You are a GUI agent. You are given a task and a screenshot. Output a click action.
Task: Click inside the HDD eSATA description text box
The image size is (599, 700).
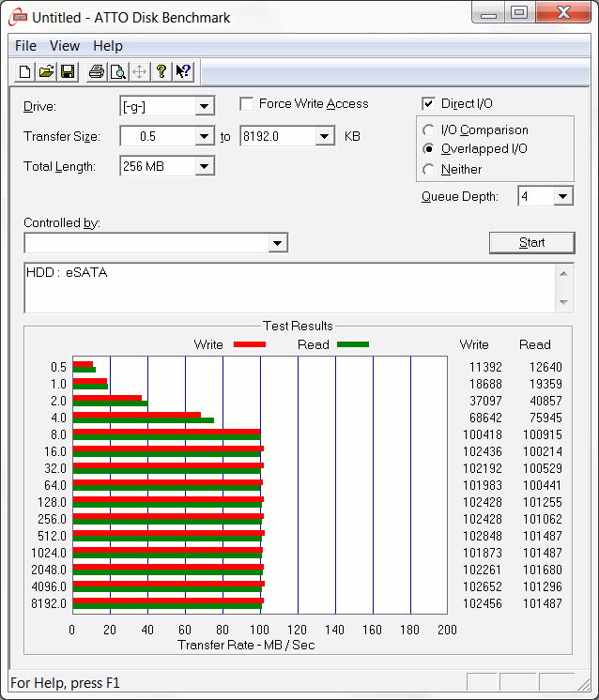(x=282, y=288)
